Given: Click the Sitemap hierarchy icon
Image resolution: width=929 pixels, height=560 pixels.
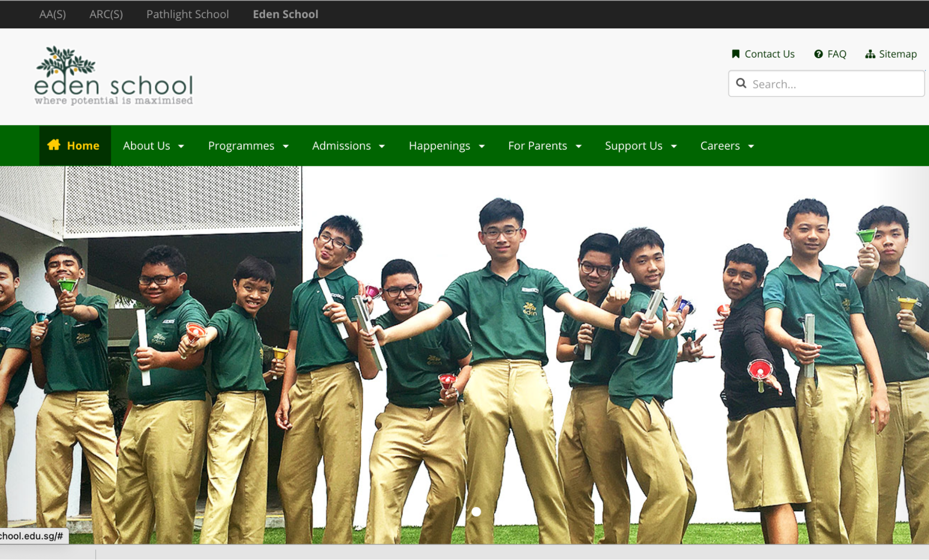Looking at the screenshot, I should coord(870,54).
